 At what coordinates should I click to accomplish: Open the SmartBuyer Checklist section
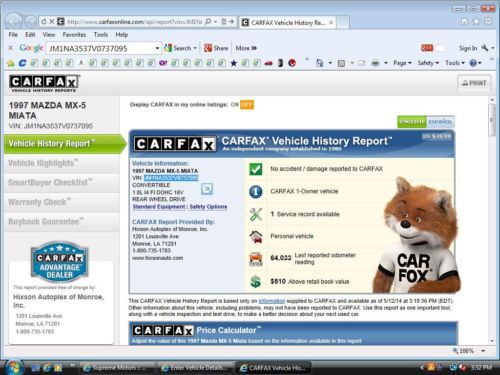[x=62, y=182]
